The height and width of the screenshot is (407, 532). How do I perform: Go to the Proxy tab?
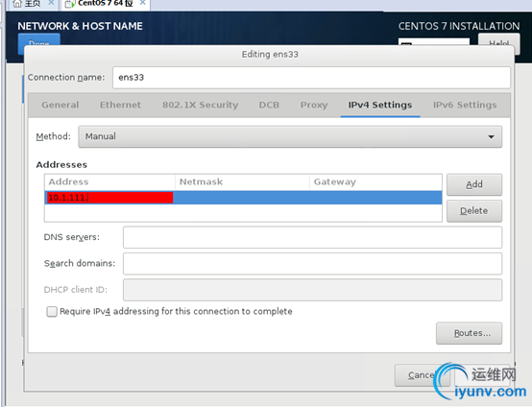click(x=314, y=105)
